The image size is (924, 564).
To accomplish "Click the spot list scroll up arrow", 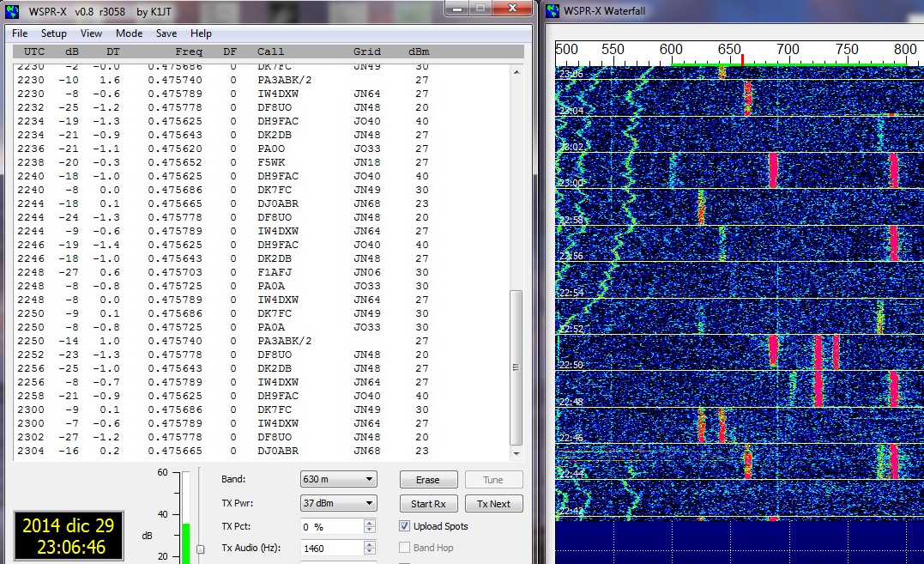I will point(516,72).
